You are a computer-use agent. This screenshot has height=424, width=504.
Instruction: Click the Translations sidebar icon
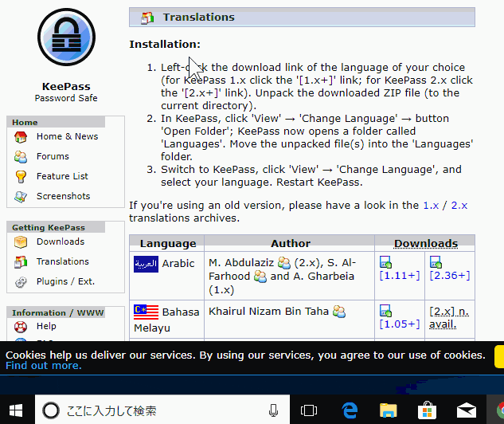21,262
